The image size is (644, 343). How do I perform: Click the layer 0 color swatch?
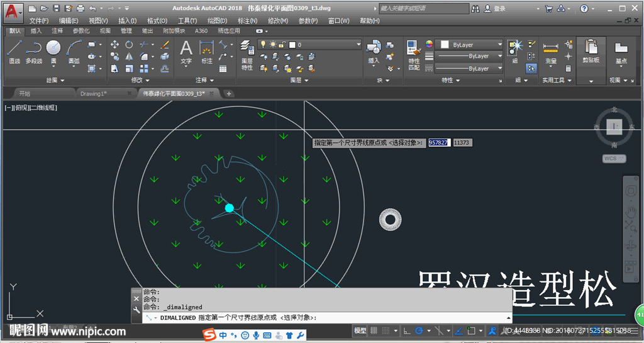coord(292,45)
